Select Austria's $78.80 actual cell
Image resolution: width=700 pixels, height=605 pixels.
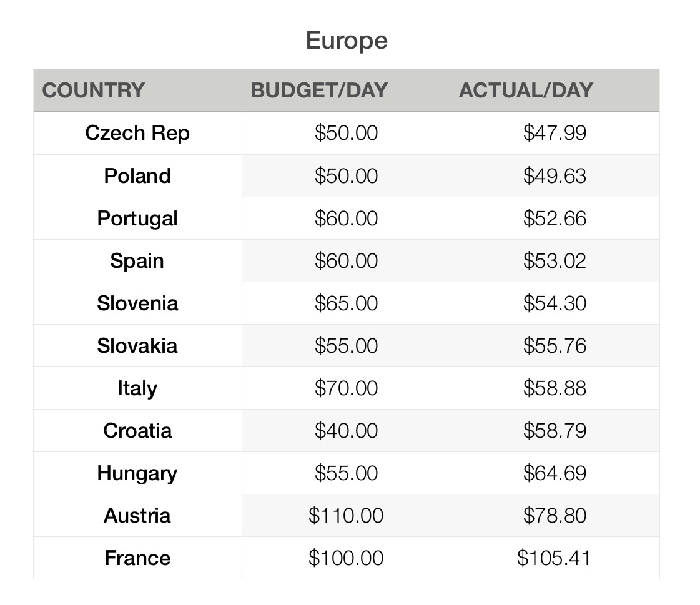point(555,515)
